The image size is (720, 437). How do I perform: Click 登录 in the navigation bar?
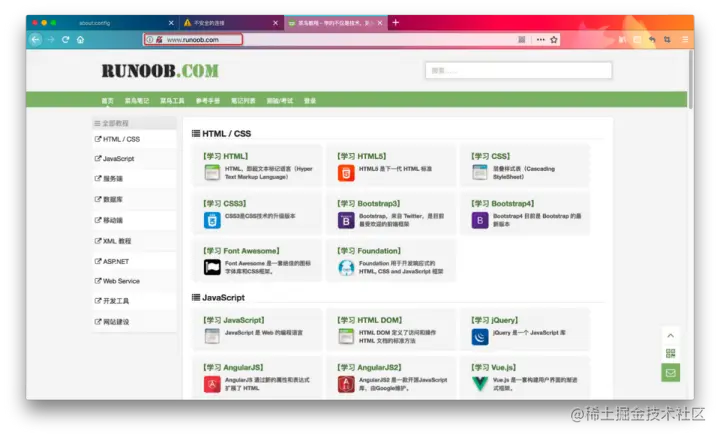(x=310, y=101)
